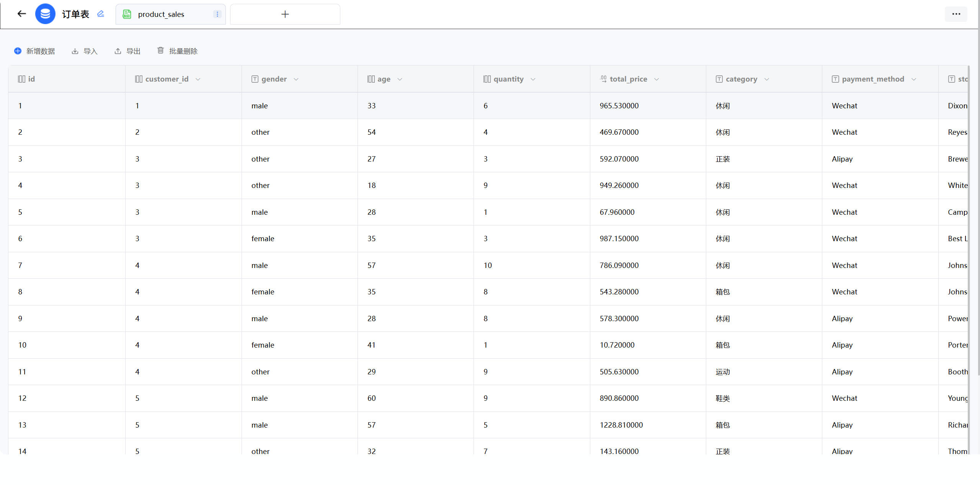Open product_sales tab options menu
The image size is (980, 485).
217,14
